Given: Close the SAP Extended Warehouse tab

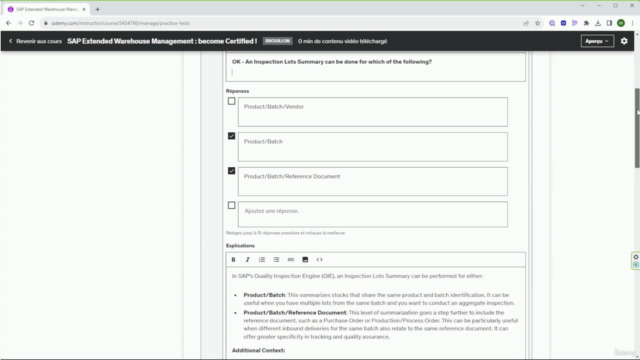Looking at the screenshot, I should pyautogui.click(x=84, y=9).
